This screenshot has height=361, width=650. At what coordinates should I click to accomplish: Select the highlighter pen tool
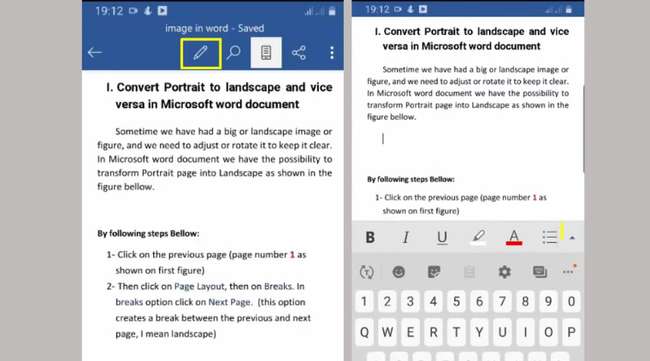tap(478, 237)
